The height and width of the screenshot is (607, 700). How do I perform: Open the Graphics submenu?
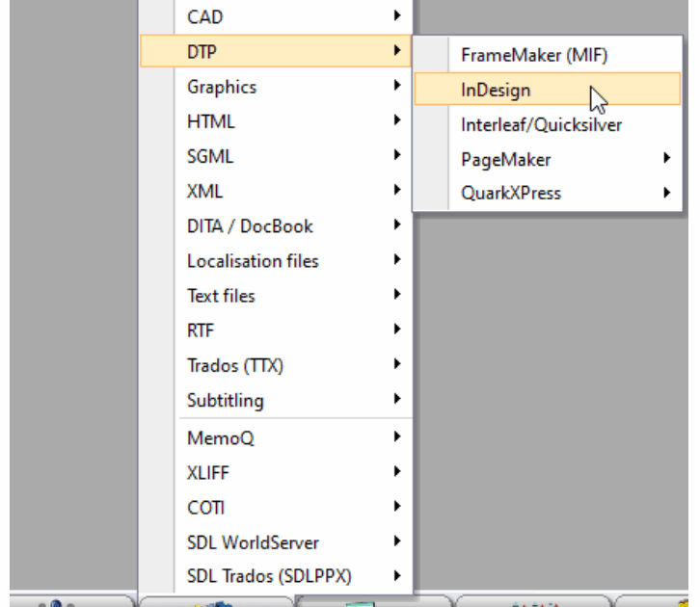(276, 87)
